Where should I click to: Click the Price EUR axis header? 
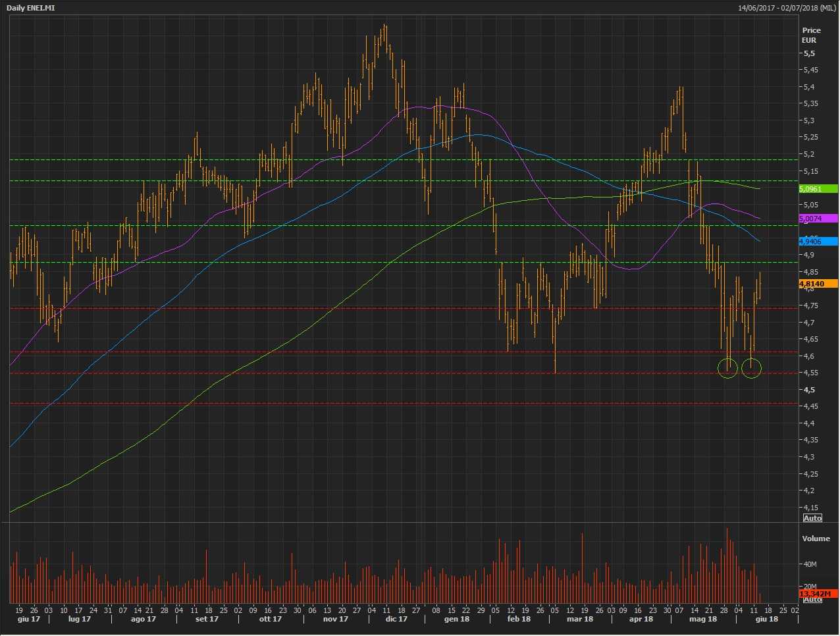point(811,35)
